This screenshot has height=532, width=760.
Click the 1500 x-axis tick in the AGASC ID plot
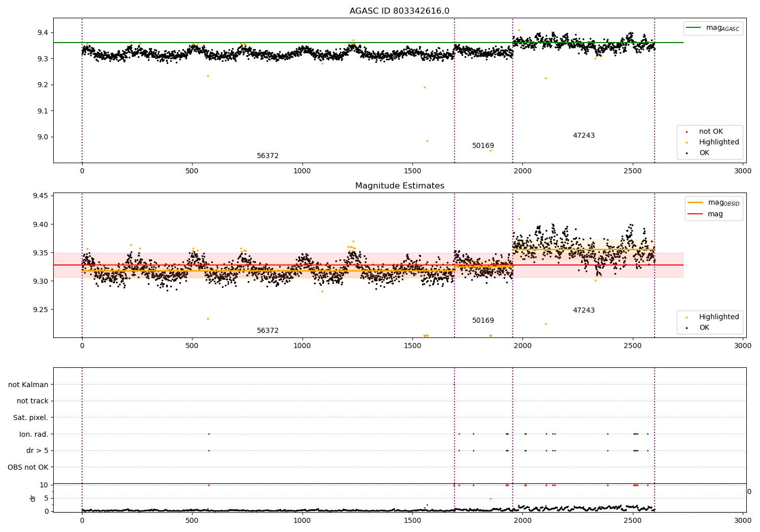point(412,171)
